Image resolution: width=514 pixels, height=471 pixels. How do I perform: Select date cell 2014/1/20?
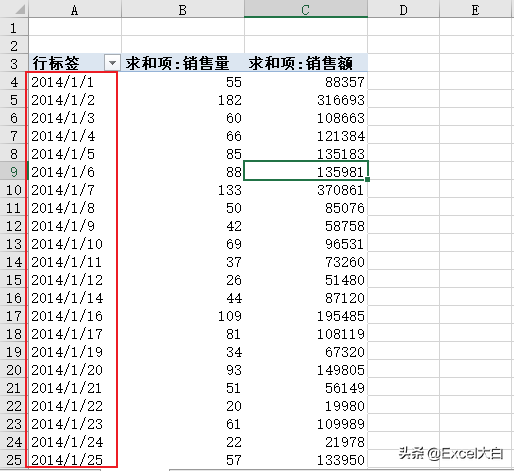tap(75, 370)
